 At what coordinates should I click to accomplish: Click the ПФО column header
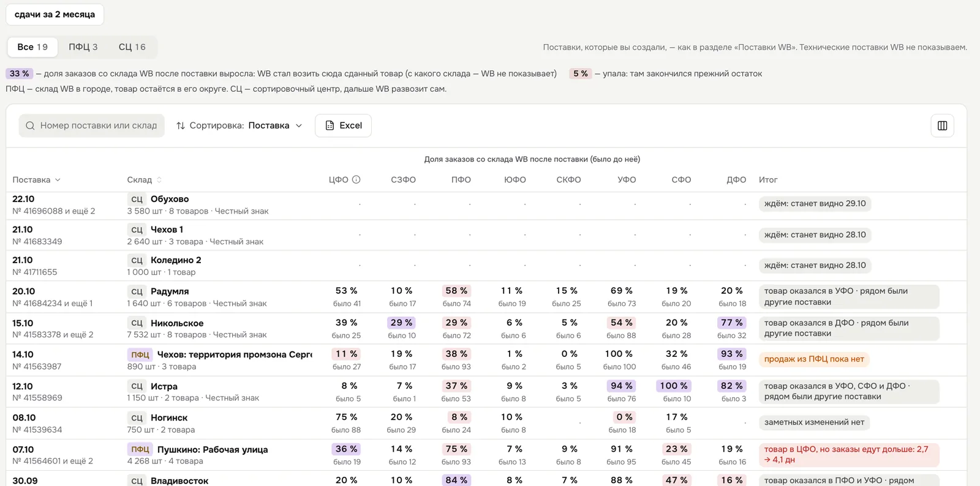461,180
